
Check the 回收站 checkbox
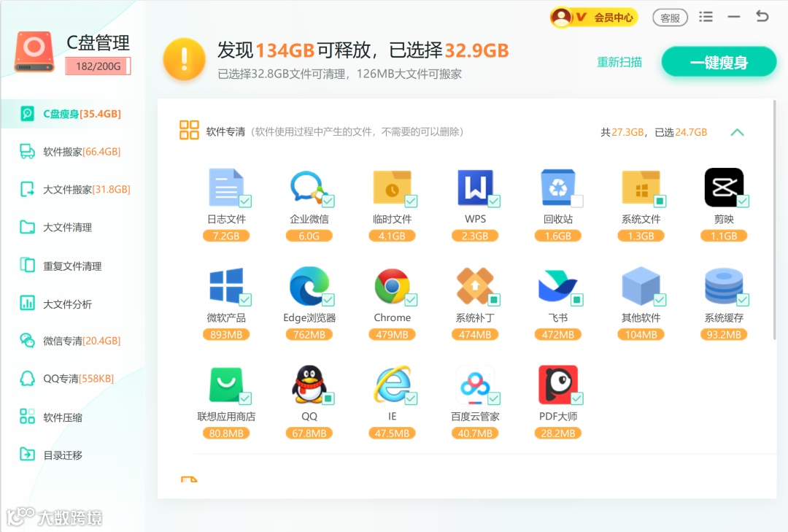[x=577, y=201]
